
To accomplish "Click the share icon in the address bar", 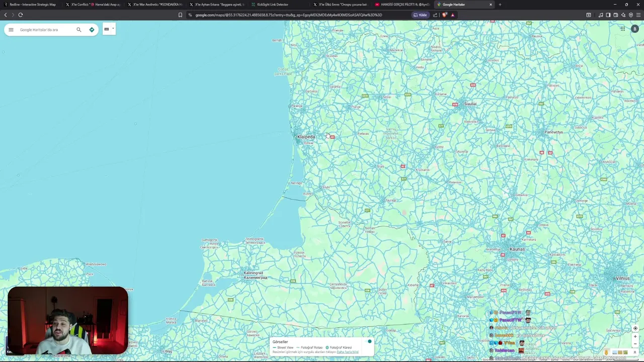I will 435,15.
